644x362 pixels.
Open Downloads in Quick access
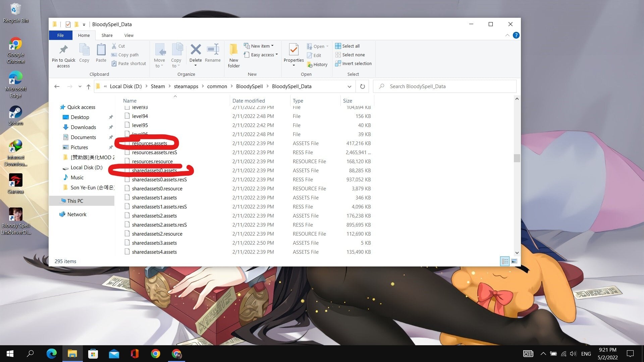point(83,127)
